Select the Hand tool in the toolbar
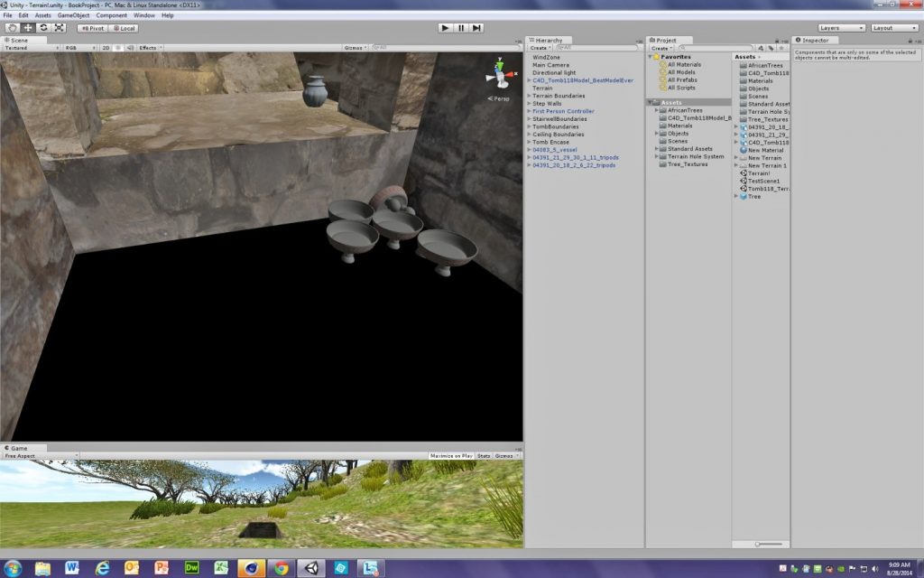The height and width of the screenshot is (578, 924). pyautogui.click(x=12, y=28)
